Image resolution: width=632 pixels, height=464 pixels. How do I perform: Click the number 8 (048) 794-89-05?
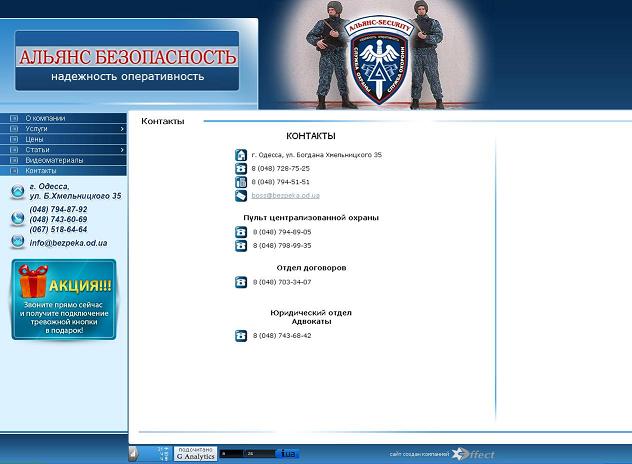[x=282, y=232]
